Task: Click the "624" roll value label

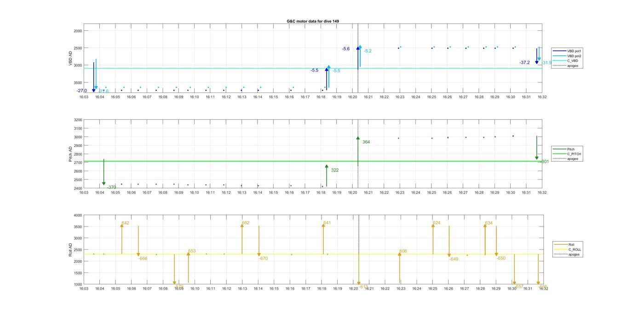Action: coord(437,223)
